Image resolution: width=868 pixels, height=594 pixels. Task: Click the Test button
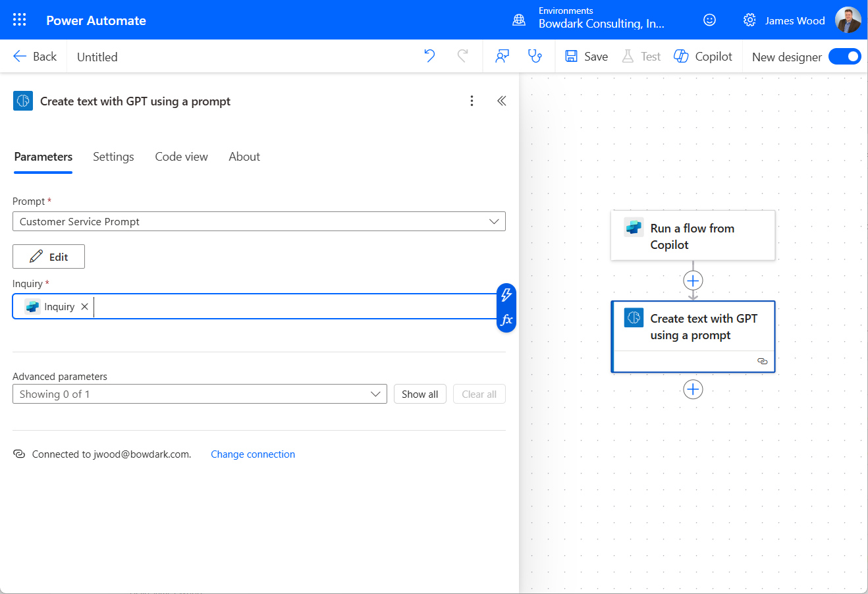coord(641,57)
